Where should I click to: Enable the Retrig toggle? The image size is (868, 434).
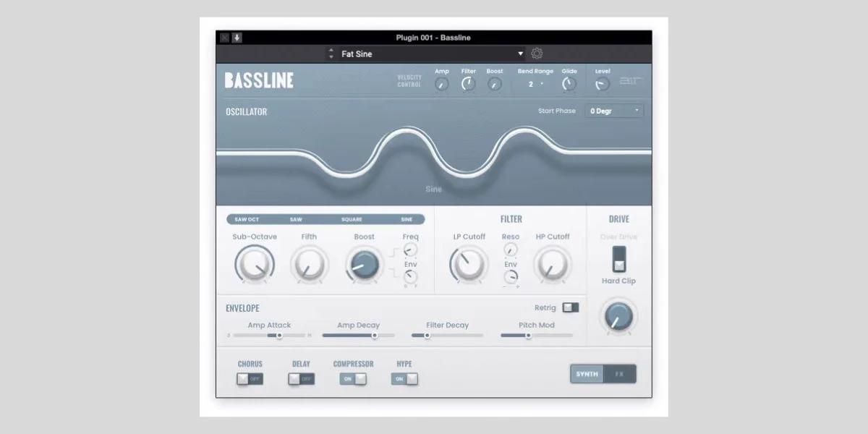(x=570, y=307)
